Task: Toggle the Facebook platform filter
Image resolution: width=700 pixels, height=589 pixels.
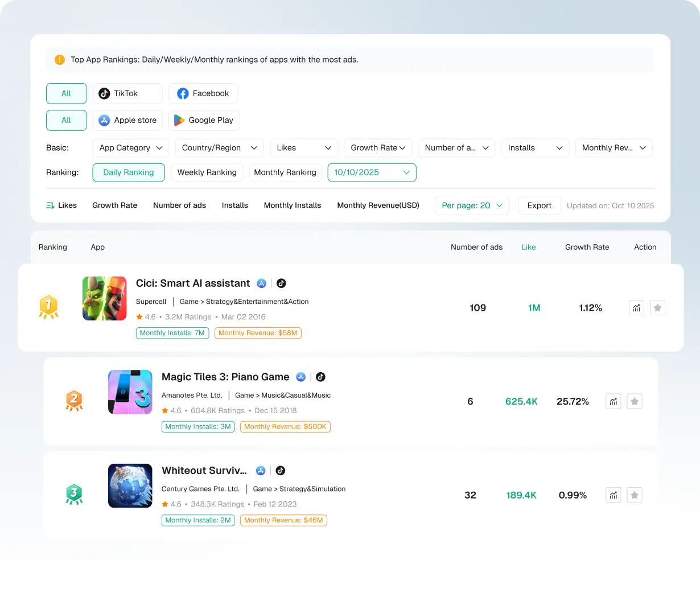Action: point(203,93)
